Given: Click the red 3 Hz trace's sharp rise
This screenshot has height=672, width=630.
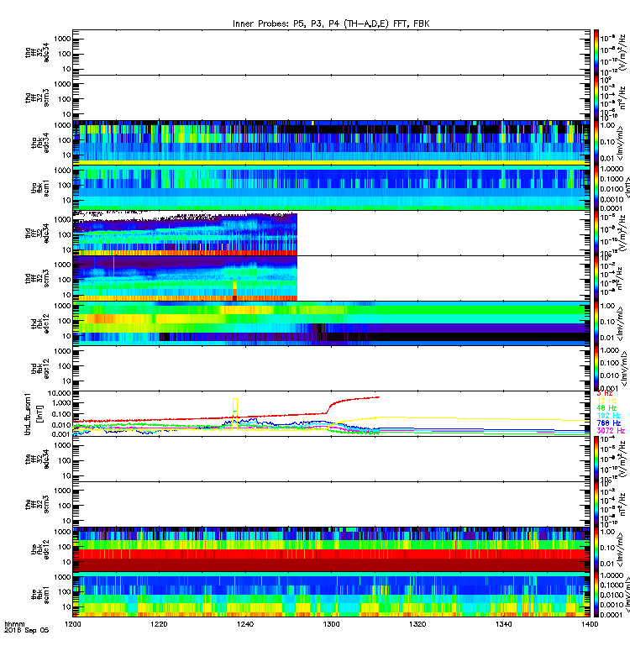Looking at the screenshot, I should point(329,407).
